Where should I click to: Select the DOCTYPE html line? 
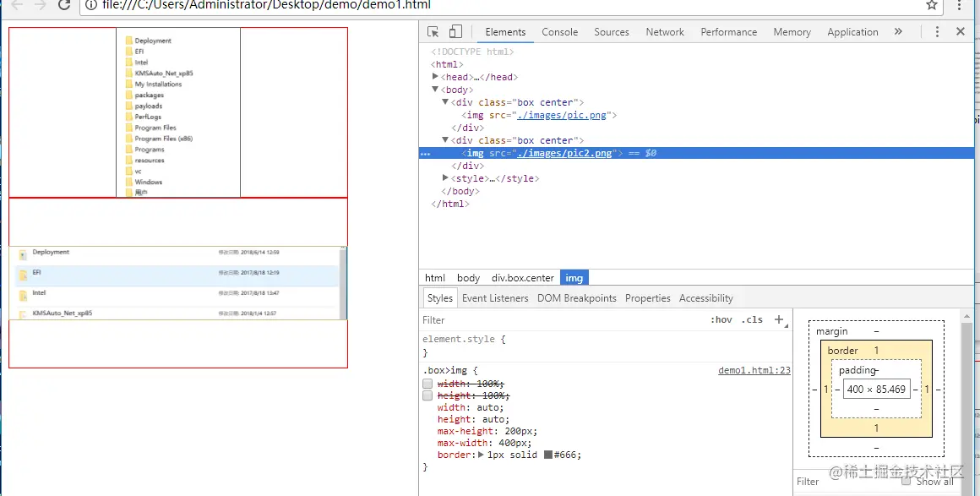pyautogui.click(x=472, y=52)
